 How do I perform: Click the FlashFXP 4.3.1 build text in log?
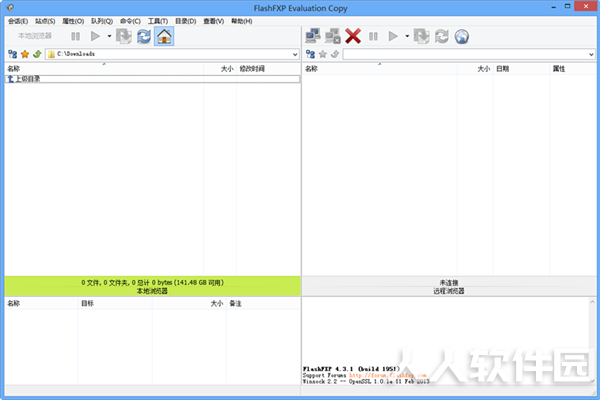click(351, 369)
